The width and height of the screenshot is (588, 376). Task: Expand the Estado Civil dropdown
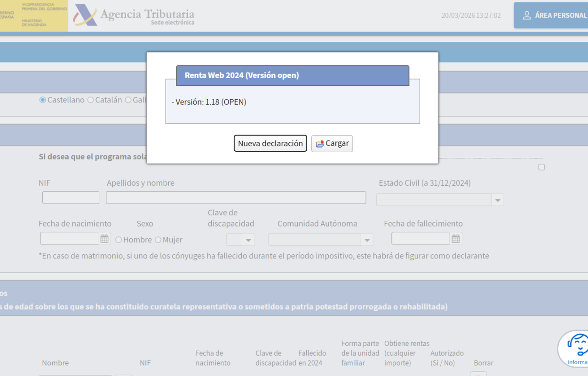497,200
